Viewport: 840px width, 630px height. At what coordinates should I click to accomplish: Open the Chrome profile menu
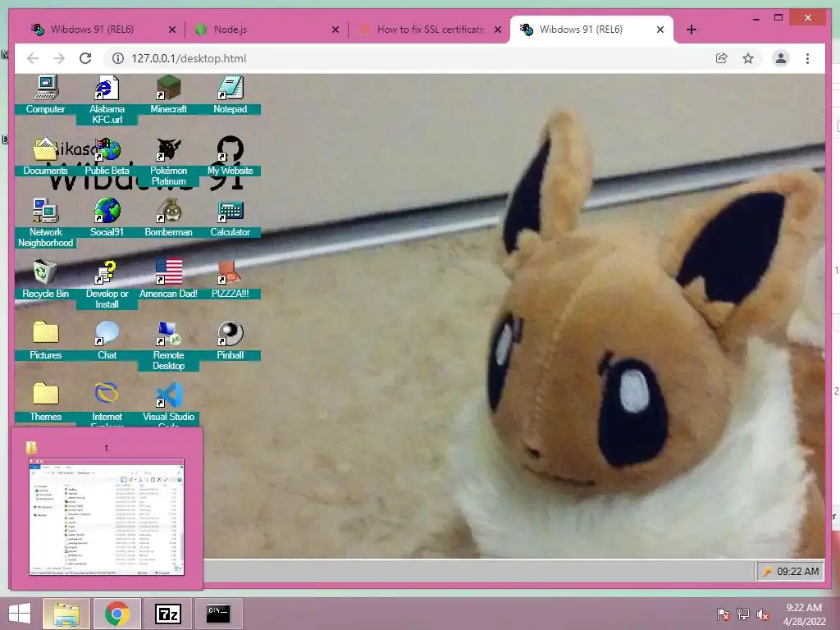781,58
